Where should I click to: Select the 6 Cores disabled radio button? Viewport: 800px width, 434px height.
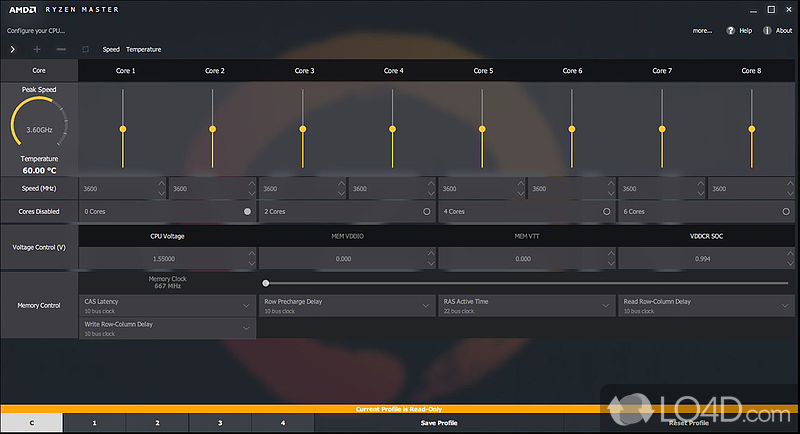tap(786, 211)
